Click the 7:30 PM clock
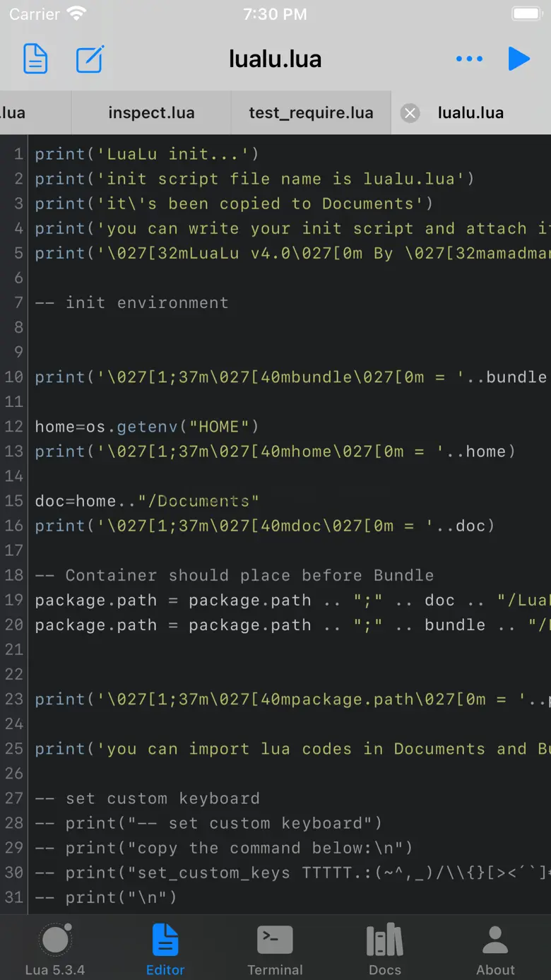 click(275, 14)
